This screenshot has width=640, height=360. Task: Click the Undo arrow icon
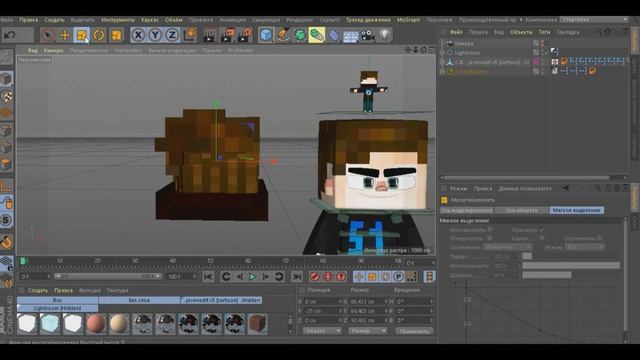coord(10,35)
